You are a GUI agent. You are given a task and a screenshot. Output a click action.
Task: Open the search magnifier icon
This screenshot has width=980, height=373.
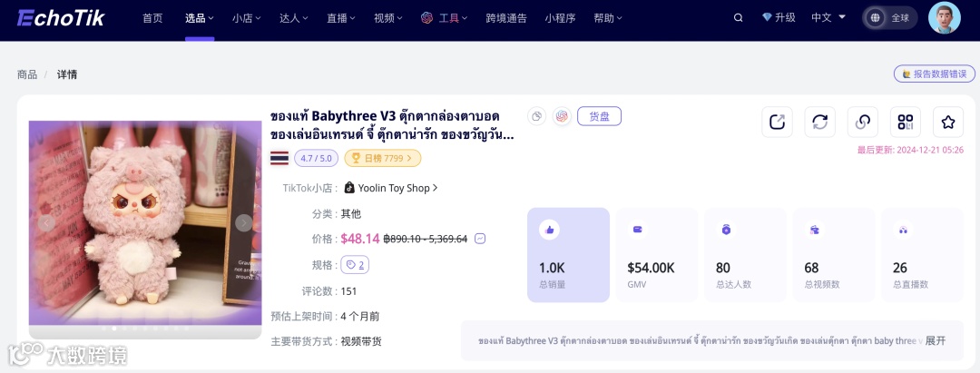click(x=738, y=18)
